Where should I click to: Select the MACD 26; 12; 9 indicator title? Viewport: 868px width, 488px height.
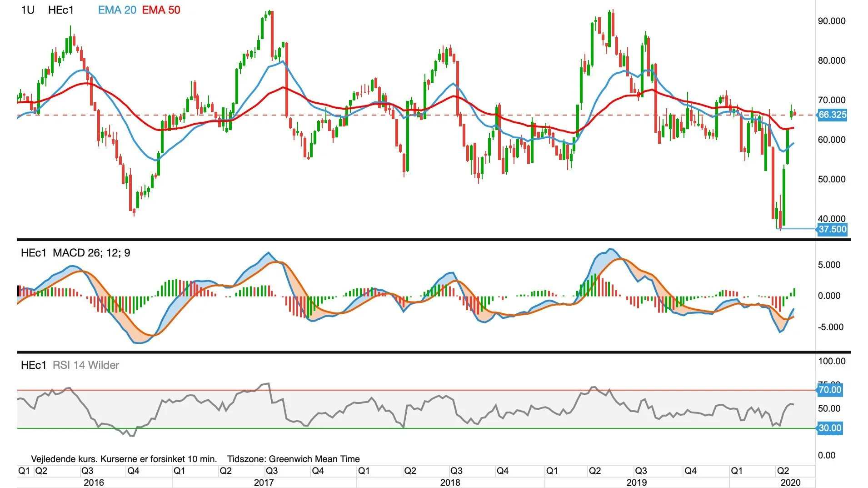pyautogui.click(x=91, y=253)
